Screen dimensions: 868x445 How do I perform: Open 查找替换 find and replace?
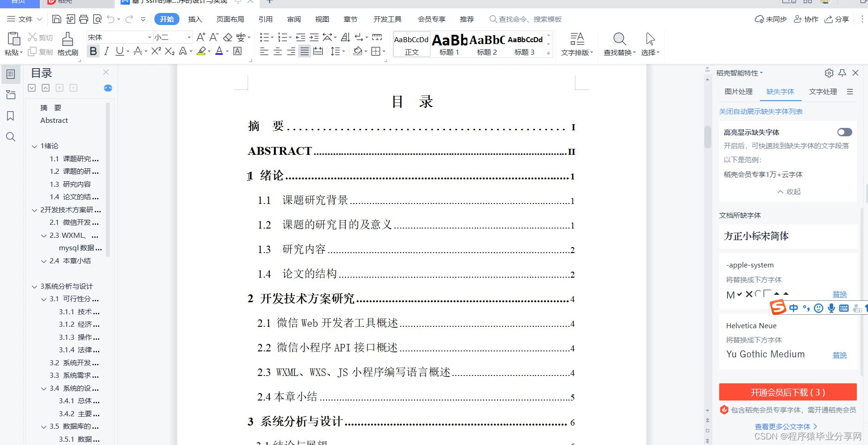pos(619,44)
